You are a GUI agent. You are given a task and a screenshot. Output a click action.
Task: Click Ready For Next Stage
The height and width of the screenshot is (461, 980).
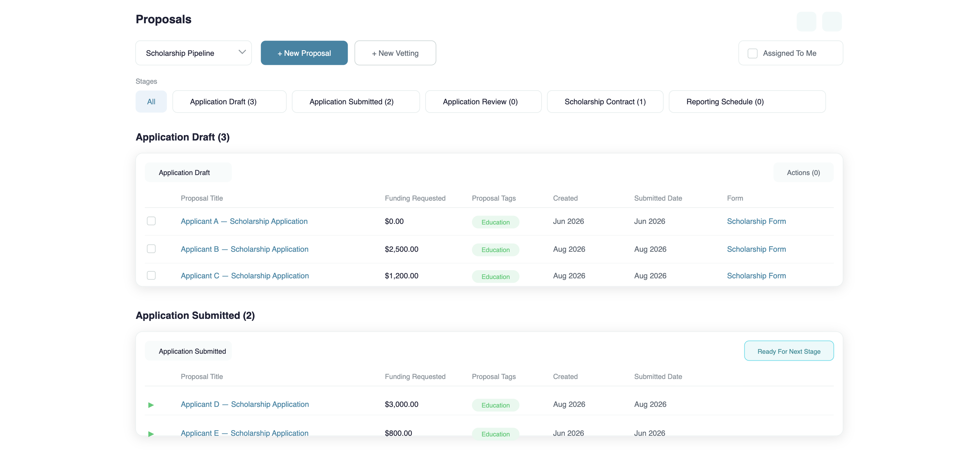tap(789, 351)
